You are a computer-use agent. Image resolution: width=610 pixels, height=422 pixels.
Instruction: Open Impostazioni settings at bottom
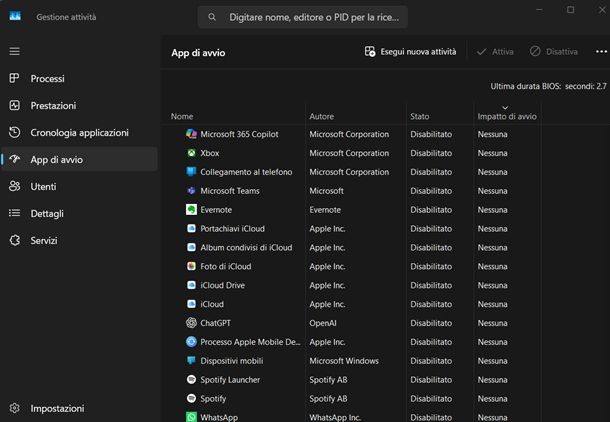tap(57, 409)
